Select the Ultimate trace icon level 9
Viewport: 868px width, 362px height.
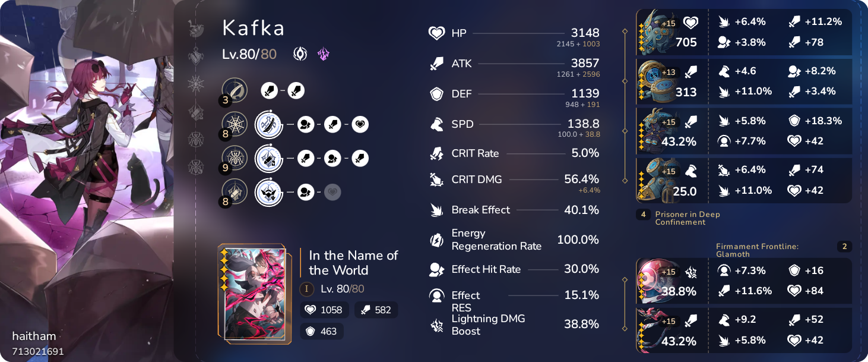(269, 159)
